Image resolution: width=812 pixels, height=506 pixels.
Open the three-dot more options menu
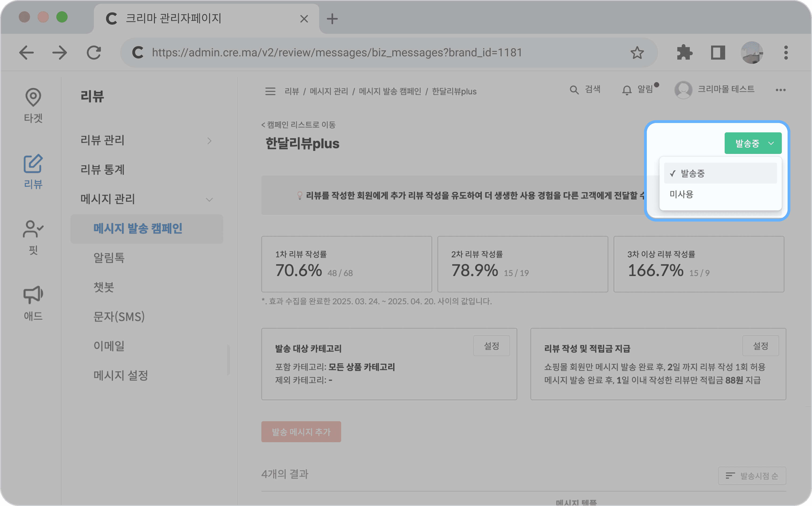[780, 90]
